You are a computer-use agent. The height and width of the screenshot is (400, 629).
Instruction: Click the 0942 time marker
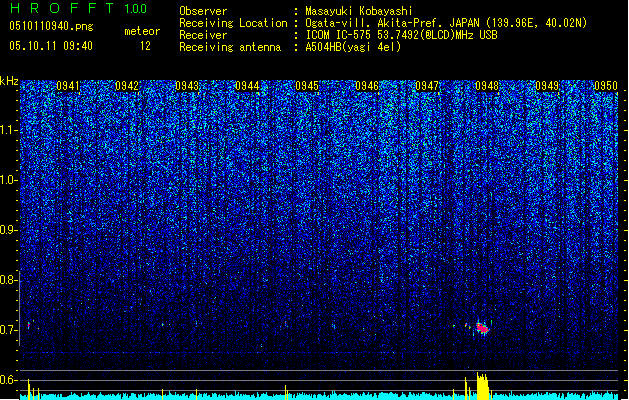click(127, 86)
